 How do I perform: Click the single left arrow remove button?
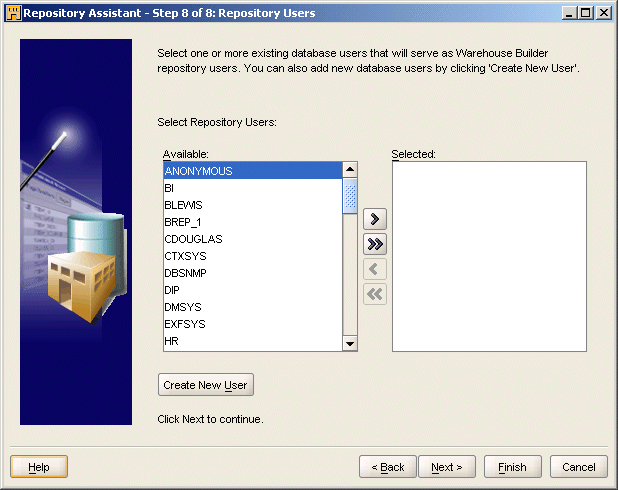pyautogui.click(x=375, y=269)
